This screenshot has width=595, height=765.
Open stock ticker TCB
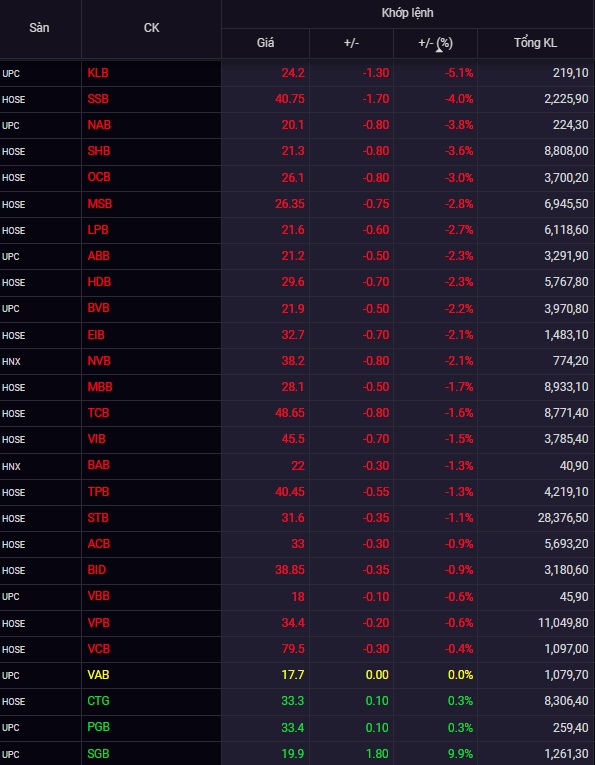[98, 413]
